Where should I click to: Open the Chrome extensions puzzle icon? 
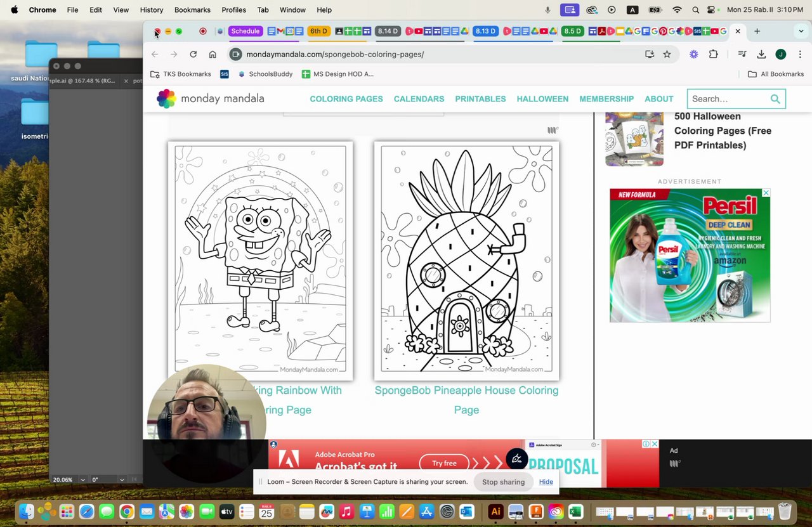coord(714,55)
